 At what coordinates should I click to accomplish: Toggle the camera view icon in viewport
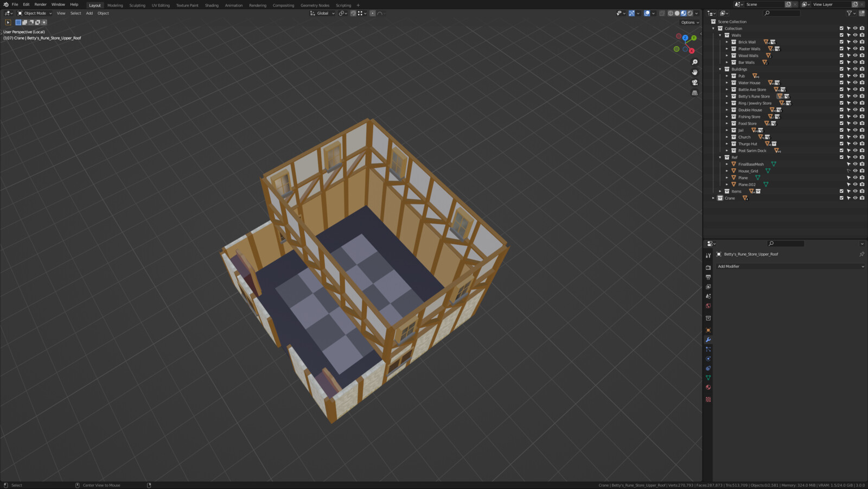coord(694,82)
